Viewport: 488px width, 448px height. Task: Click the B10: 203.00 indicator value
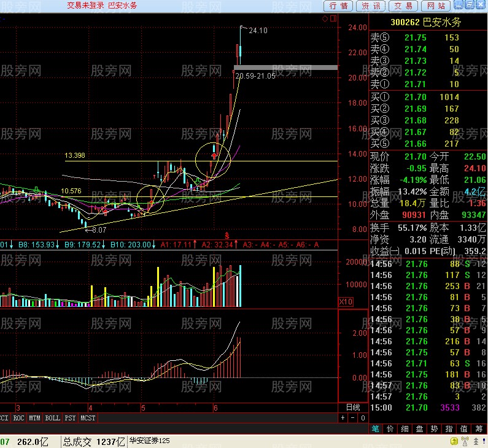(133, 244)
